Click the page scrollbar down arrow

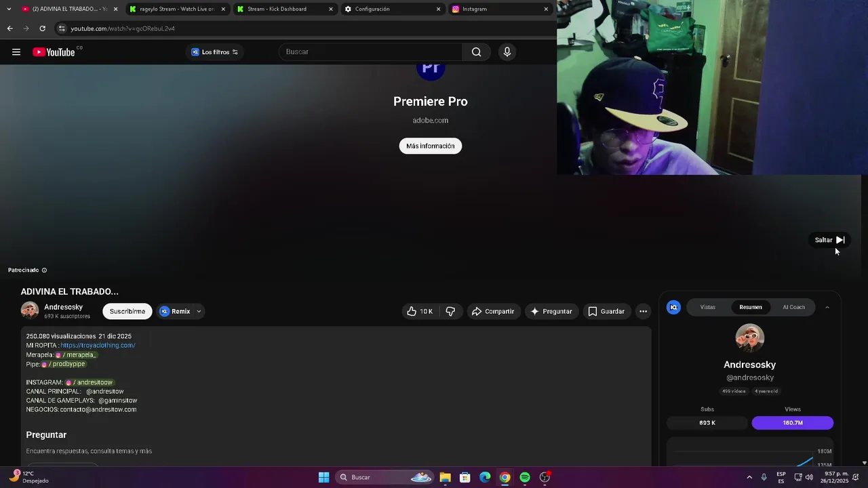864,463
